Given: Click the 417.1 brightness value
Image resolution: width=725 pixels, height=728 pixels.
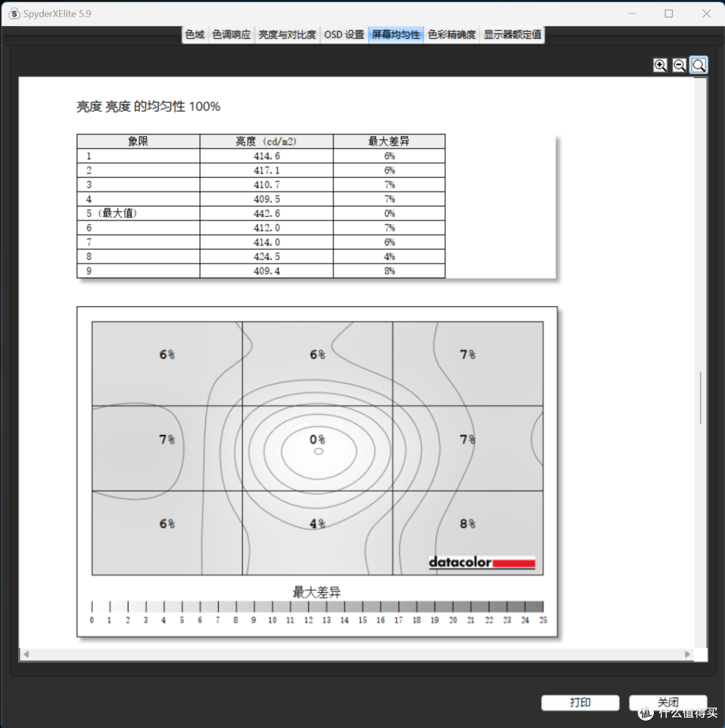Looking at the screenshot, I should [267, 170].
